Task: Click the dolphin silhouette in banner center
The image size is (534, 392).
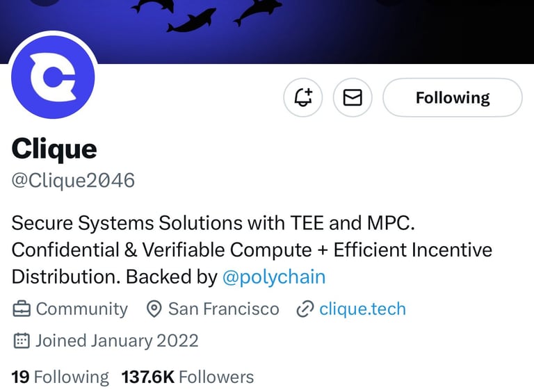Action: (x=191, y=21)
